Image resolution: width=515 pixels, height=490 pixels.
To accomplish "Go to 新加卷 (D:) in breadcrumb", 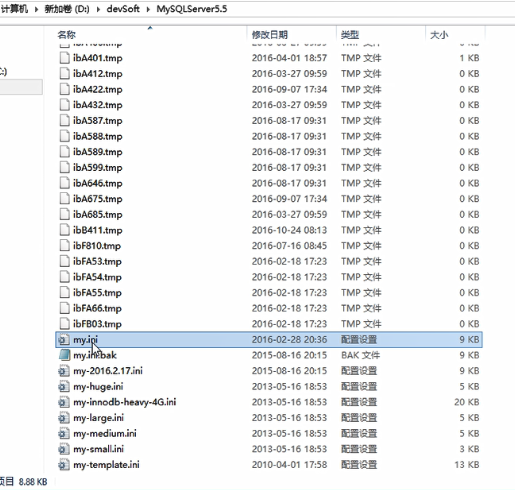I will coord(67,9).
